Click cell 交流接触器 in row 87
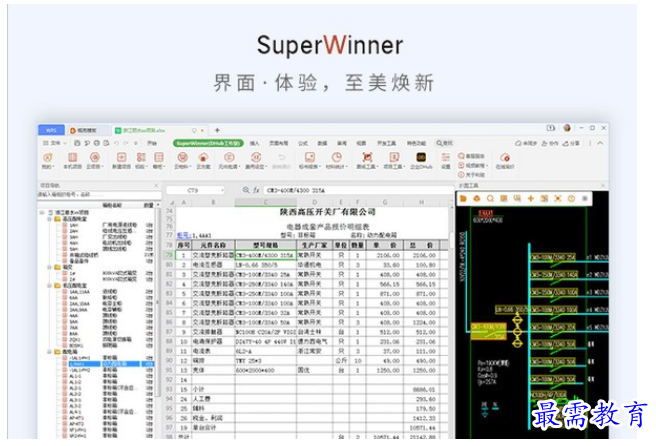Viewport: 656px width, 446px height. tap(213, 332)
